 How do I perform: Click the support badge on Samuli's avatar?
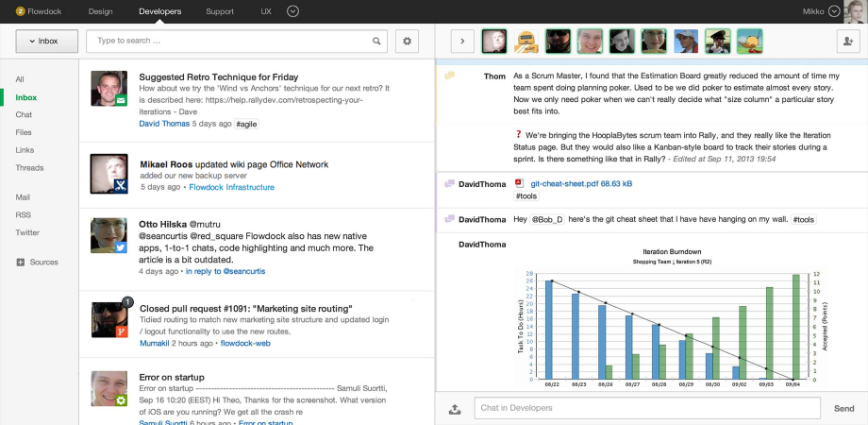[121, 400]
